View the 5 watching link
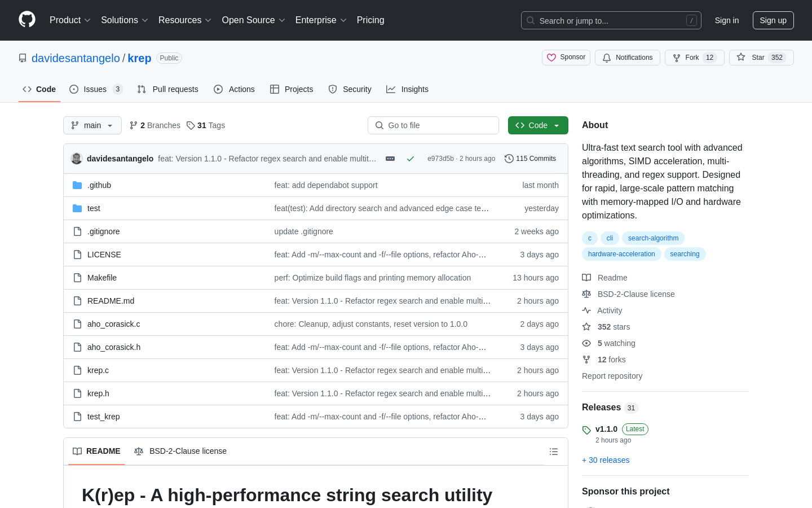812x508 pixels. [609, 343]
